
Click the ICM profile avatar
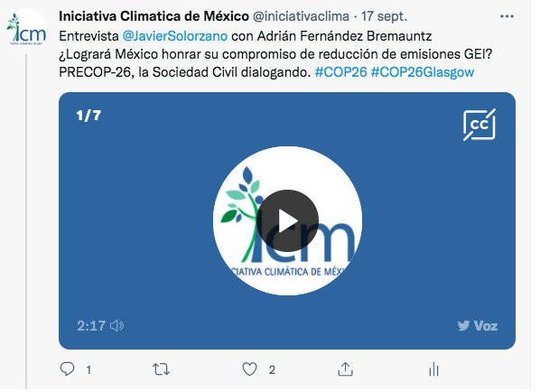(x=26, y=29)
